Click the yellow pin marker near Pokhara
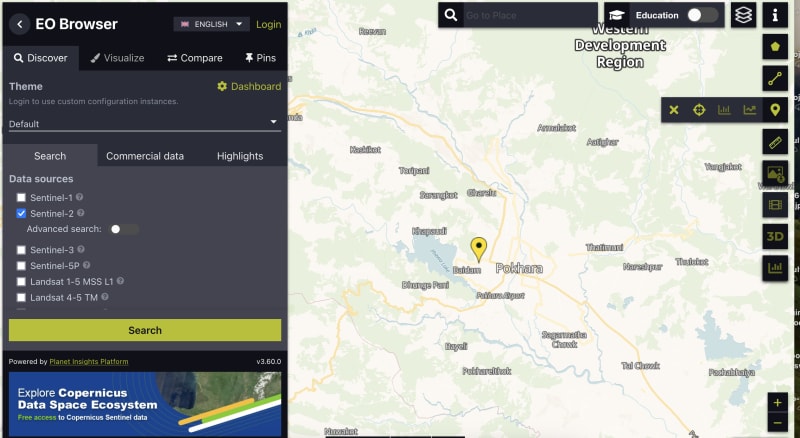Viewport: 800px width, 438px height. (479, 249)
